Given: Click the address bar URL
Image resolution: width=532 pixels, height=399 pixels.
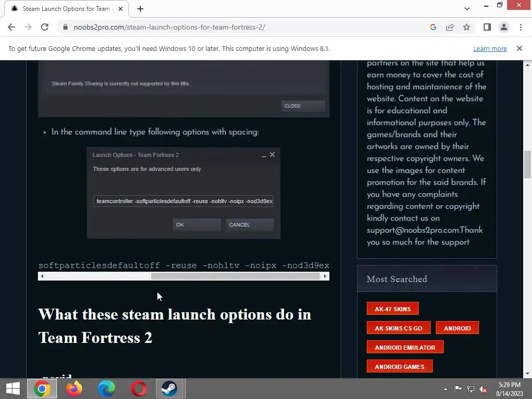Looking at the screenshot, I should 169,27.
